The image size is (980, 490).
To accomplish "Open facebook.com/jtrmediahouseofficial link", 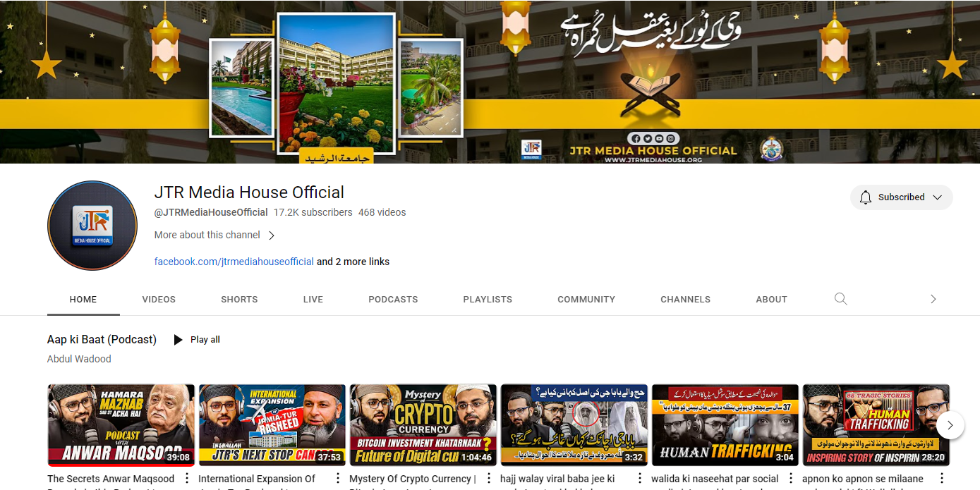I will click(234, 262).
